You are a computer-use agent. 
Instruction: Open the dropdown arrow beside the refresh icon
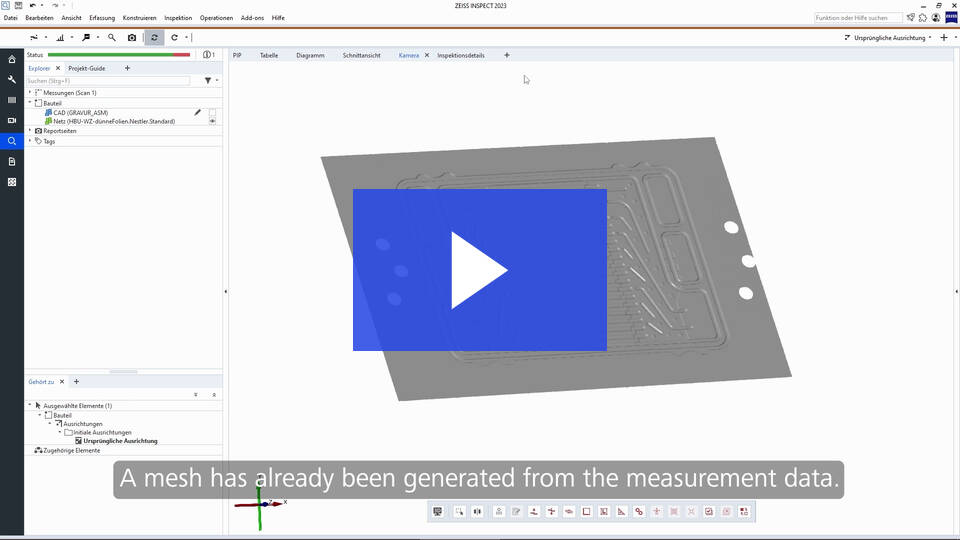[186, 37]
